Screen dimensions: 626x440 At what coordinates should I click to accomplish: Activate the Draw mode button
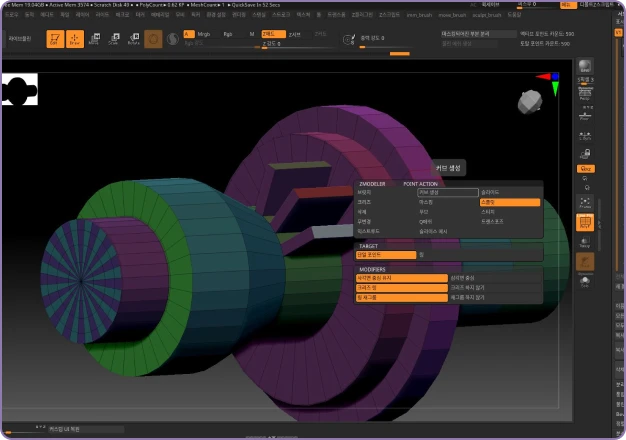coord(75,39)
